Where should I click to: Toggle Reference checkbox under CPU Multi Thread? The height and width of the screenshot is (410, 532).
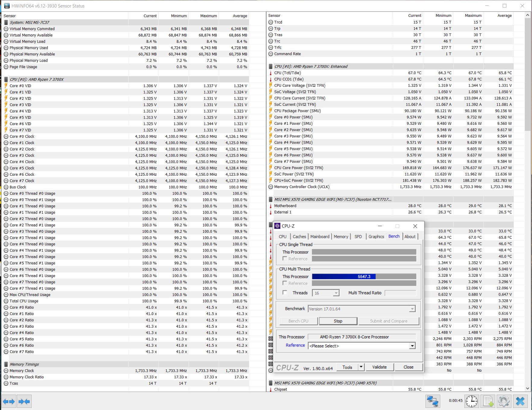pyautogui.click(x=285, y=283)
